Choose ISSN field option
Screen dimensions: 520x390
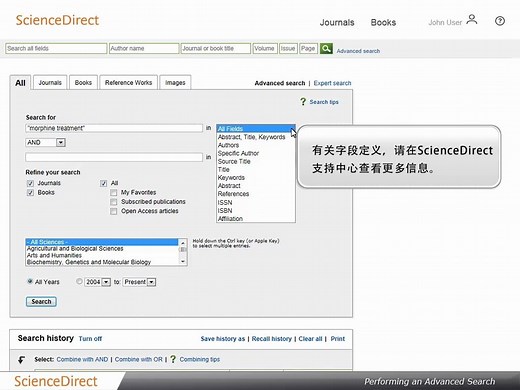click(256, 202)
